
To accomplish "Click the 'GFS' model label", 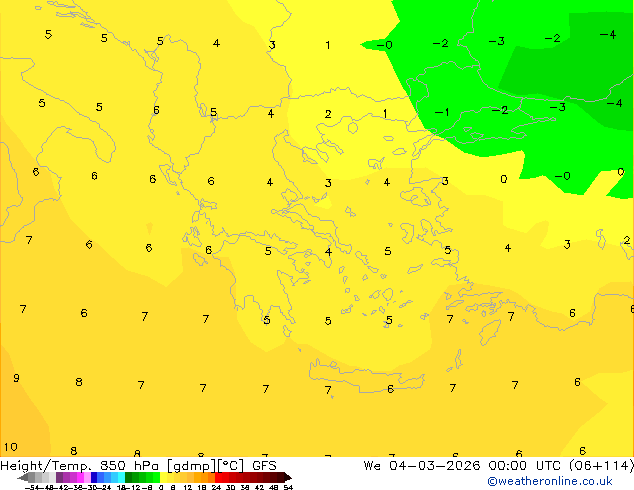I will click(x=264, y=466).
